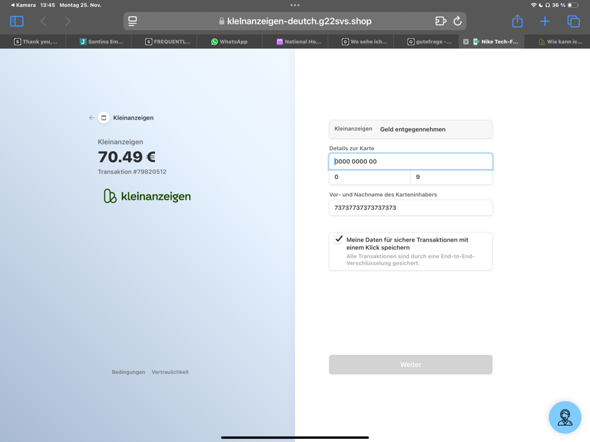Show tab overview icon
Screen dimensions: 590x442
[573, 21]
